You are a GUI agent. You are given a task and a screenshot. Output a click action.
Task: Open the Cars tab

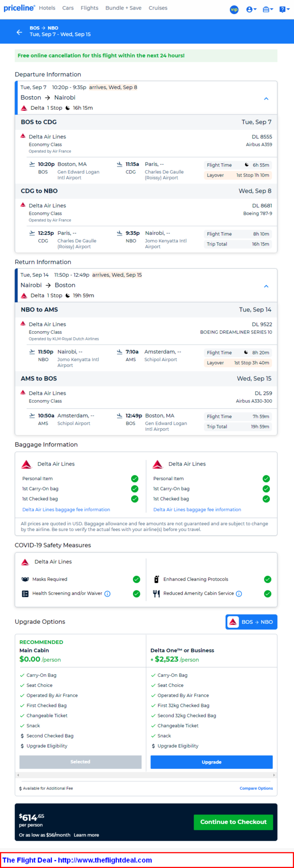click(68, 8)
